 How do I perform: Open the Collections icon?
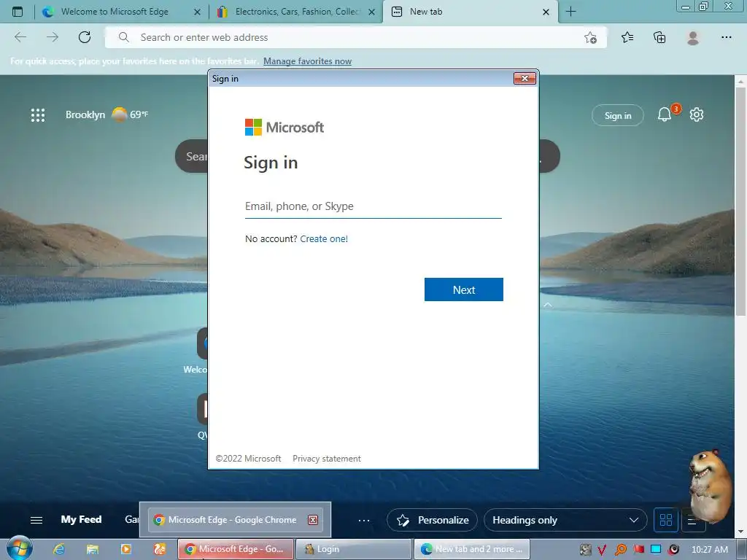point(659,37)
